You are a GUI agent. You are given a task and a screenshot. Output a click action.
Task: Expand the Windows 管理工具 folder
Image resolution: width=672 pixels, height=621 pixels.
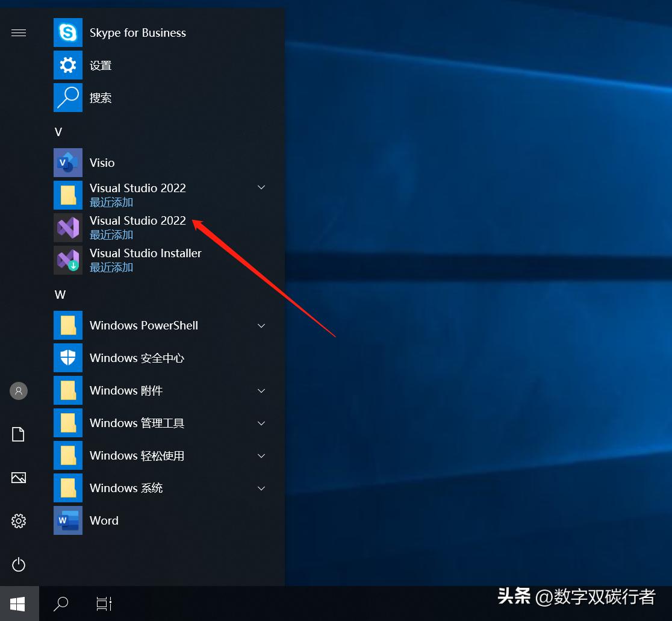(x=261, y=423)
